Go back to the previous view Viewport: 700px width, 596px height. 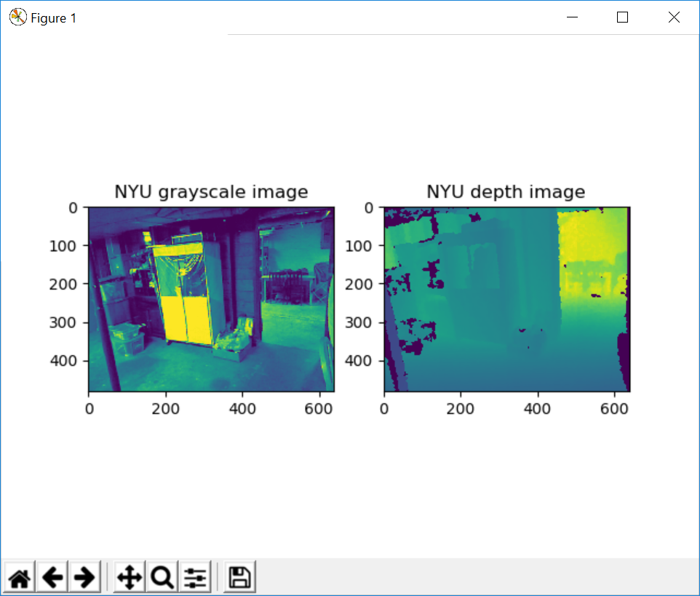(x=52, y=578)
